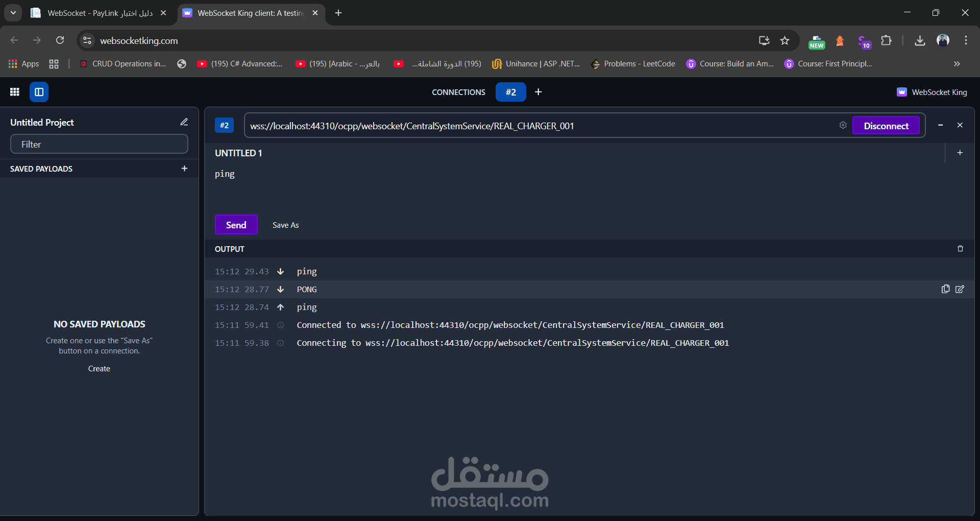Open the profile avatar menu
The width and height of the screenshot is (980, 521).
point(943,40)
